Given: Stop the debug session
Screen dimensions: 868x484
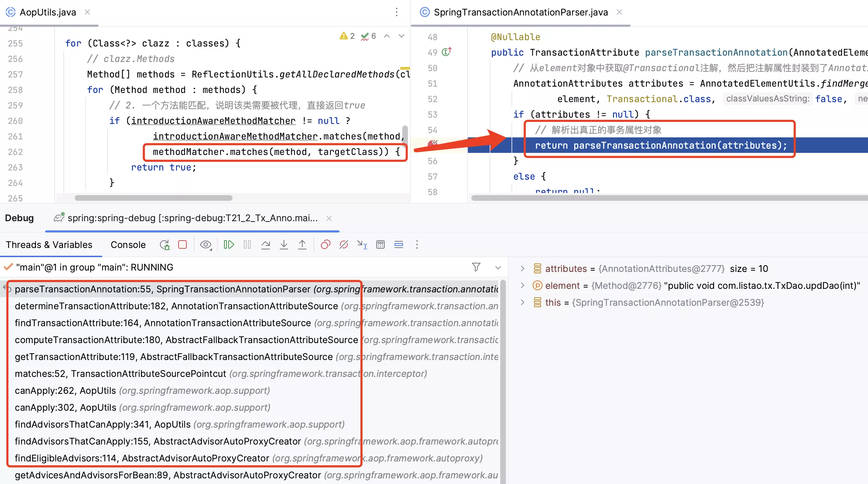Looking at the screenshot, I should click(182, 244).
